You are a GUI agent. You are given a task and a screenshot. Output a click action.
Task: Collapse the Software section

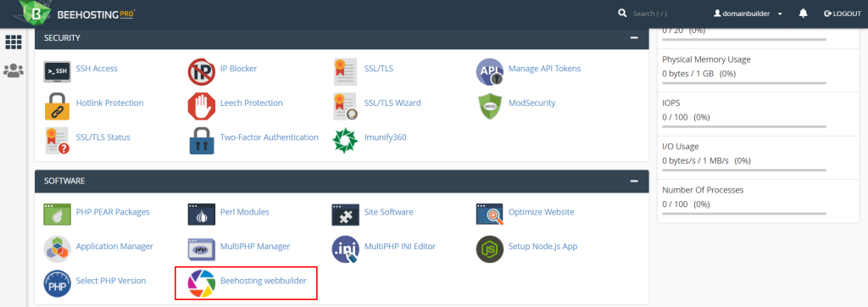coord(634,181)
